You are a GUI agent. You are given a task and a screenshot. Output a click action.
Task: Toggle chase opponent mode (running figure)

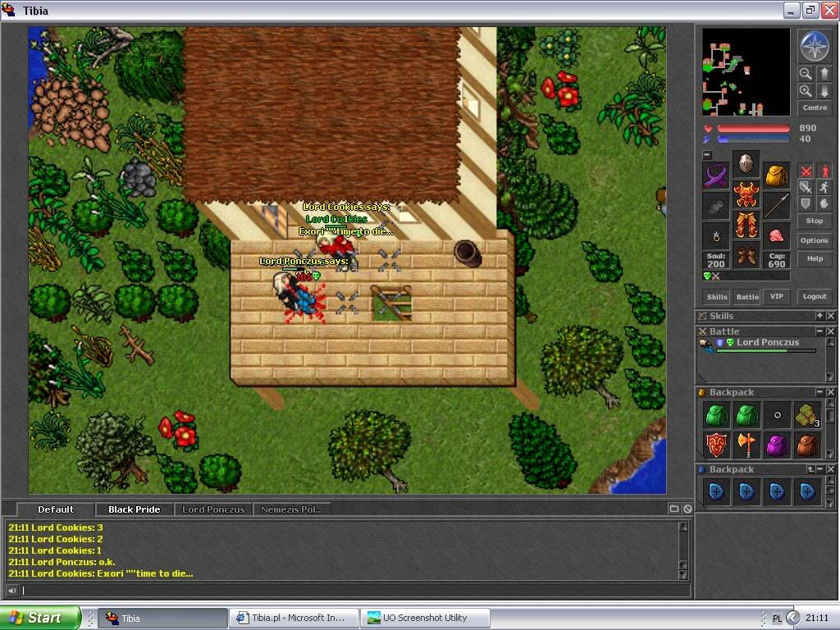coord(824,187)
